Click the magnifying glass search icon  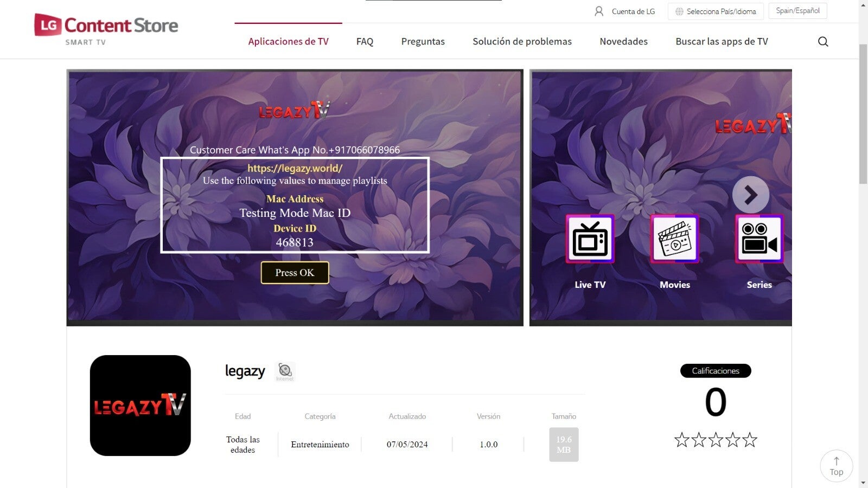[x=823, y=42]
